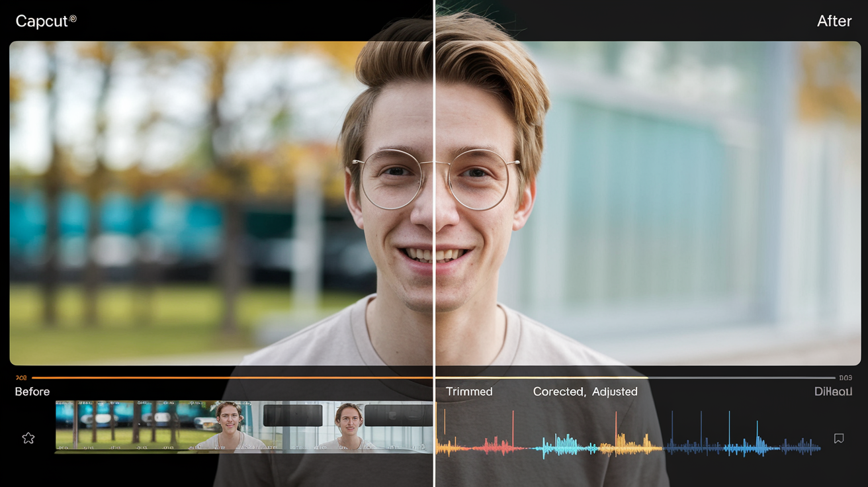Click the Capcut logo

46,21
